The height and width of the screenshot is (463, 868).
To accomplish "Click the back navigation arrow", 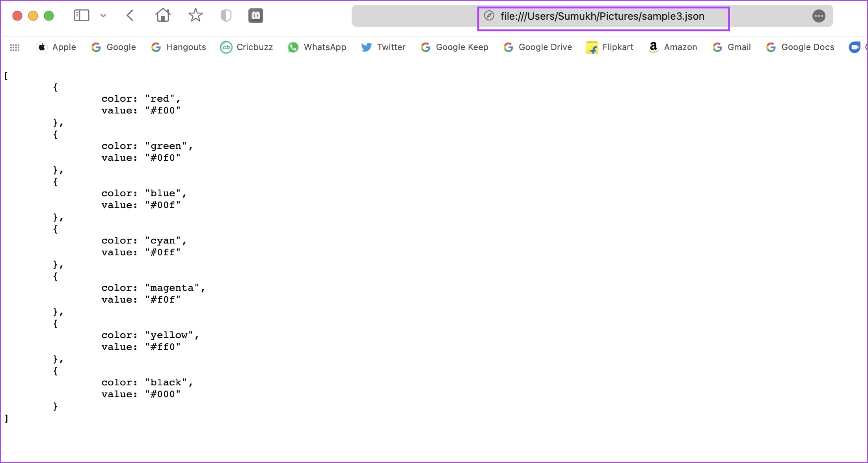I will [x=130, y=15].
